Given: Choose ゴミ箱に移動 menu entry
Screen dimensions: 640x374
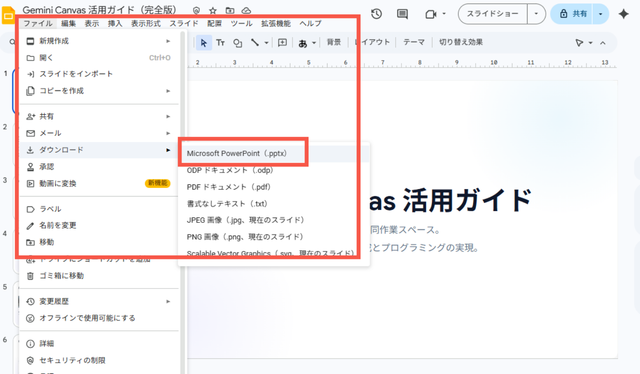Looking at the screenshot, I should (x=99, y=276).
